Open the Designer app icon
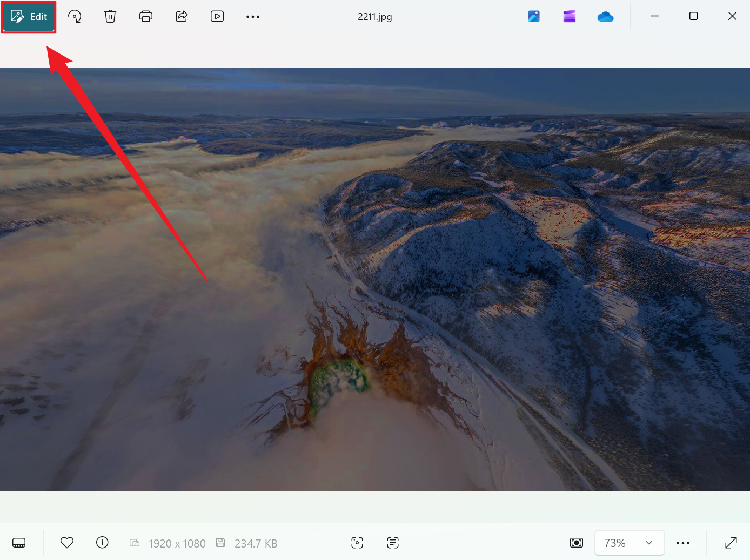The height and width of the screenshot is (560, 750). (534, 17)
